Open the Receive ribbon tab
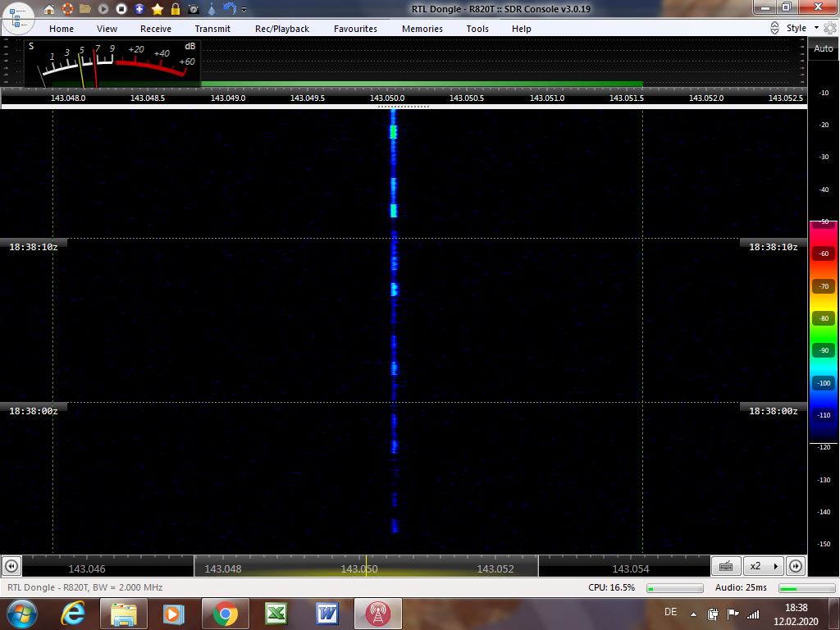This screenshot has height=630, width=840. pos(155,29)
